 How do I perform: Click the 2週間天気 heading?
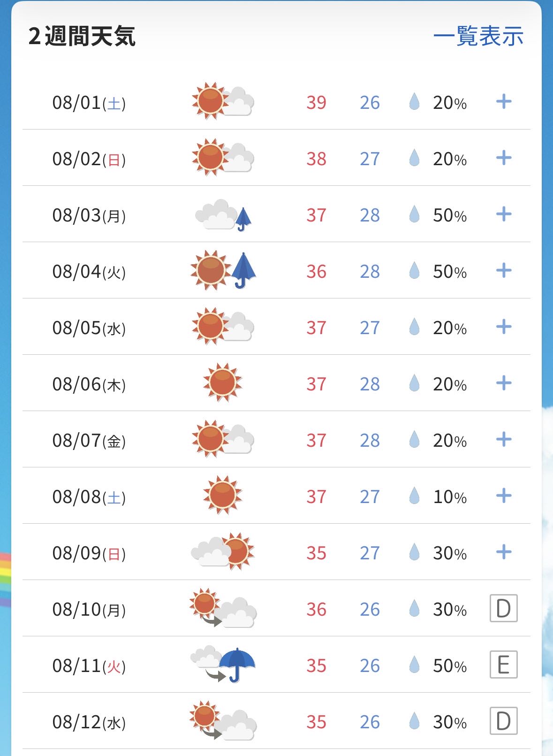[x=82, y=36]
